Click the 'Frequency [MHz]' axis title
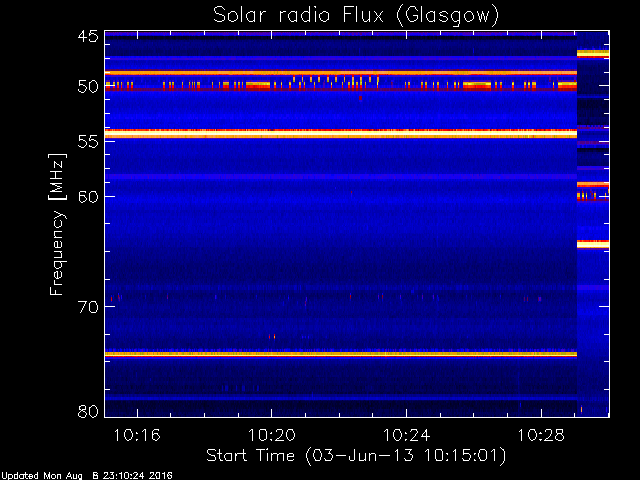 pyautogui.click(x=57, y=224)
